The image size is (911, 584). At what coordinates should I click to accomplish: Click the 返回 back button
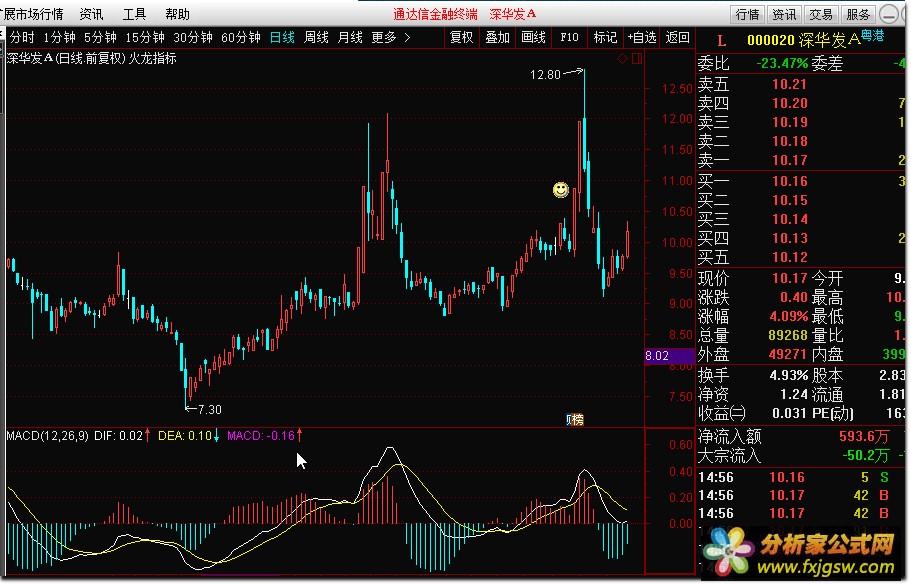(677, 38)
